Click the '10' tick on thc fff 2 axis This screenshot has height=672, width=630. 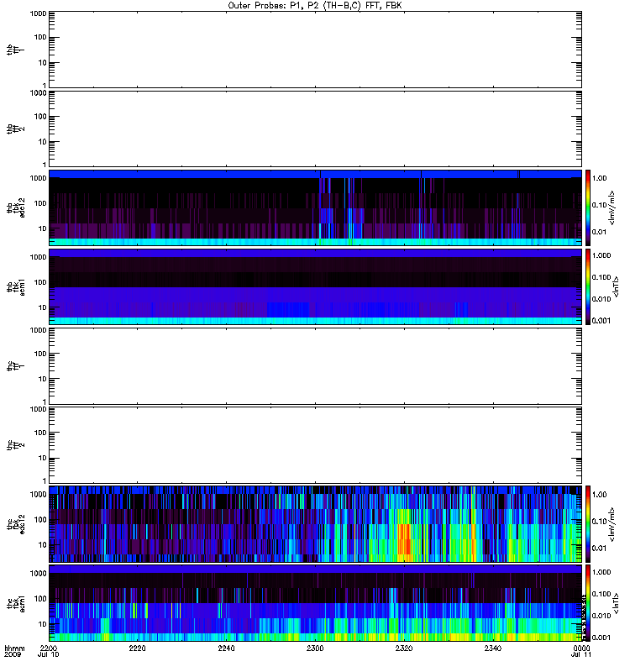43,458
